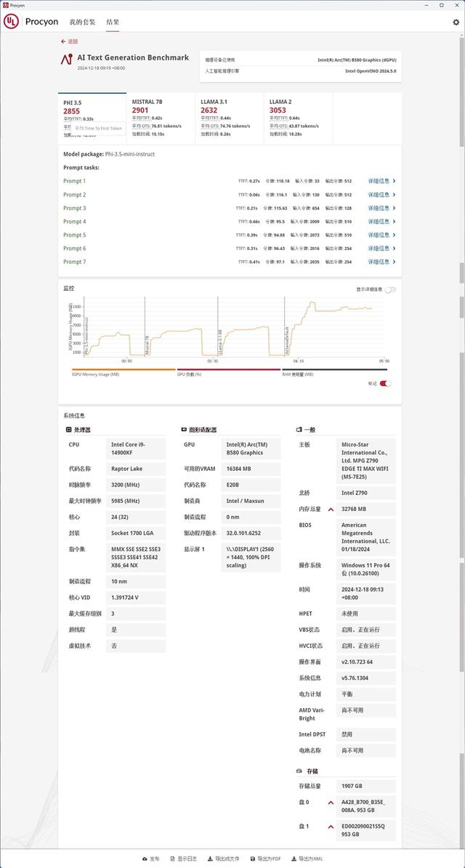This screenshot has width=465, height=868.
Task: Click the Procyon title bar app icon
Action: point(5,5)
